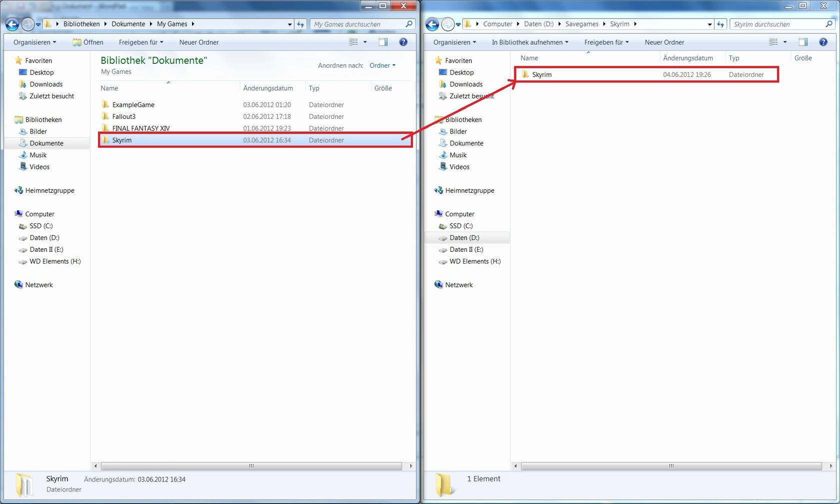This screenshot has height=504, width=840.
Task: Select Skyrim folder in Savegames window
Action: click(541, 74)
